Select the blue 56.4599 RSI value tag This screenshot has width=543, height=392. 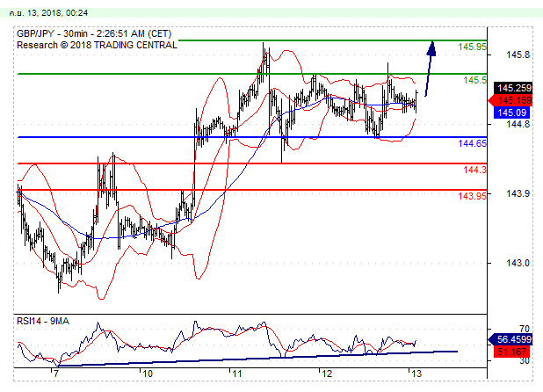510,339
